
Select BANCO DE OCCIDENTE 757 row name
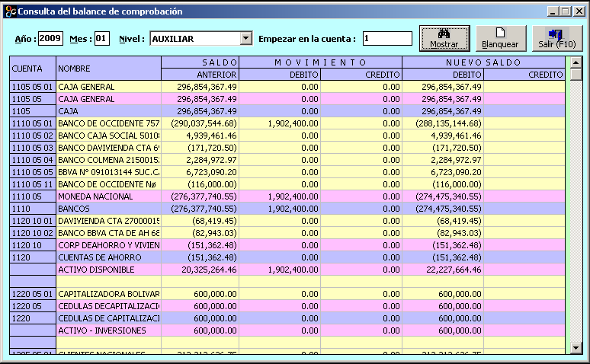[109, 123]
